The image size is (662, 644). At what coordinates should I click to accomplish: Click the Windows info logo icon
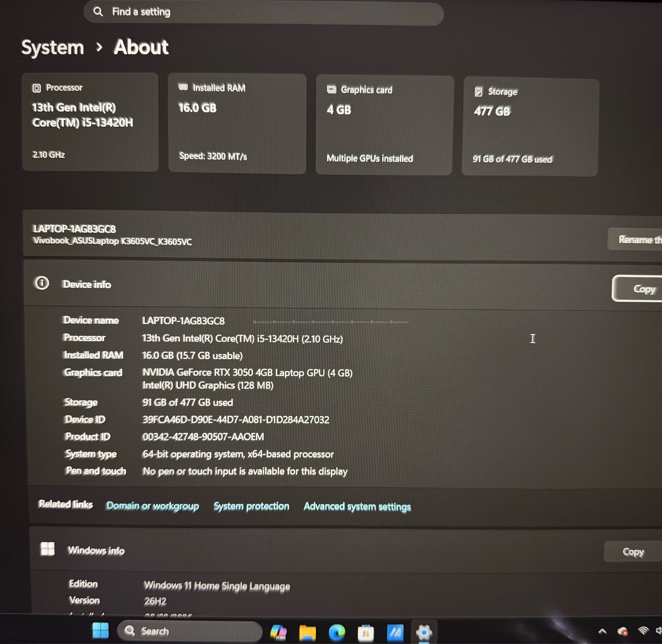click(x=47, y=549)
